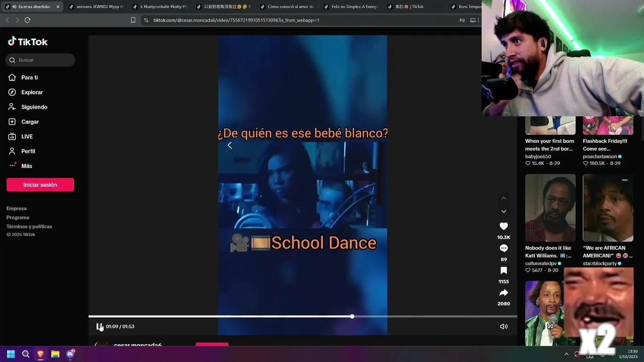The image size is (644, 362).
Task: Switch to asinoera JKWNDJ tab
Action: coord(96,7)
